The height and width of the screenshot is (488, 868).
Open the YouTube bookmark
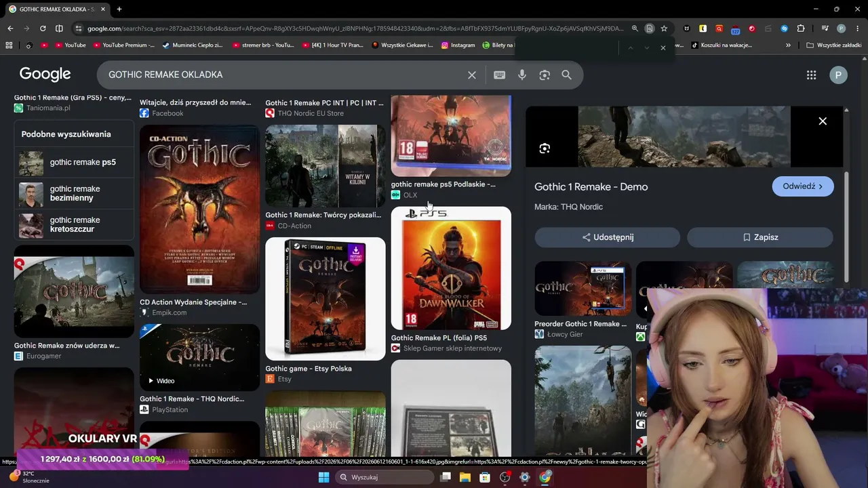(71, 45)
